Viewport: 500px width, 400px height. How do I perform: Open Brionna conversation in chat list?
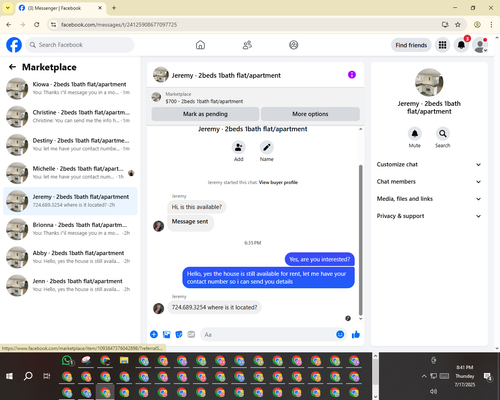click(x=70, y=229)
